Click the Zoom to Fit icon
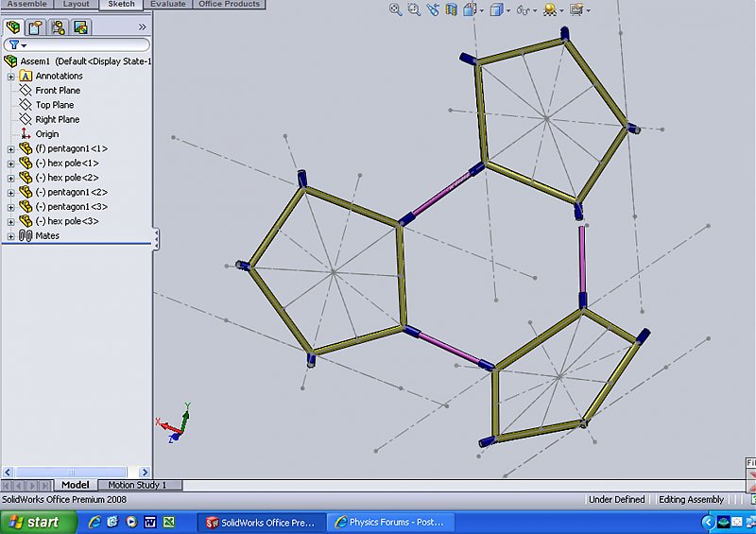The width and height of the screenshot is (756, 534). pyautogui.click(x=398, y=10)
